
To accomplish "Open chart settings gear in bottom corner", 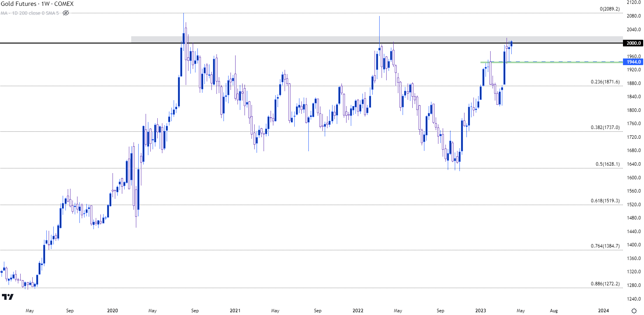I will click(634, 311).
